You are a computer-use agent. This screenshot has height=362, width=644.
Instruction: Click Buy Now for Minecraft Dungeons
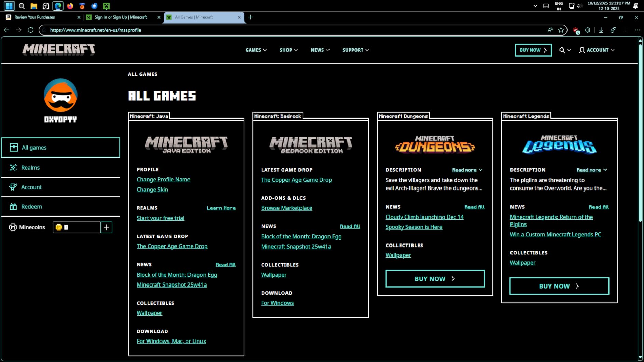click(434, 279)
